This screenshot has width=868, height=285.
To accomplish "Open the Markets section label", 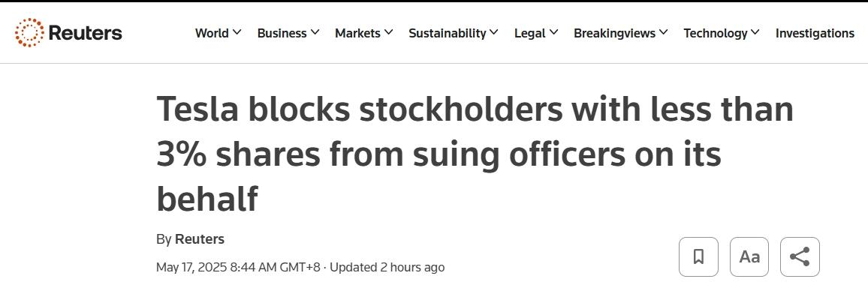I will coord(357,33).
